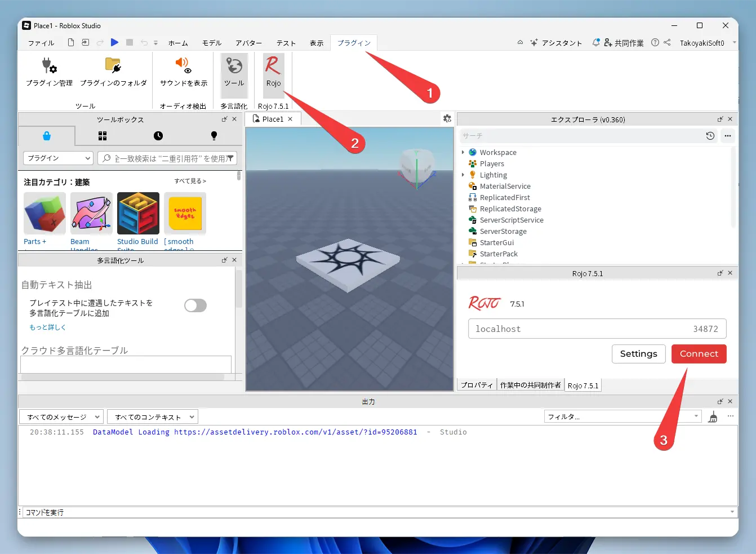Enable playtest text extraction toggle
756x554 pixels.
(x=195, y=305)
